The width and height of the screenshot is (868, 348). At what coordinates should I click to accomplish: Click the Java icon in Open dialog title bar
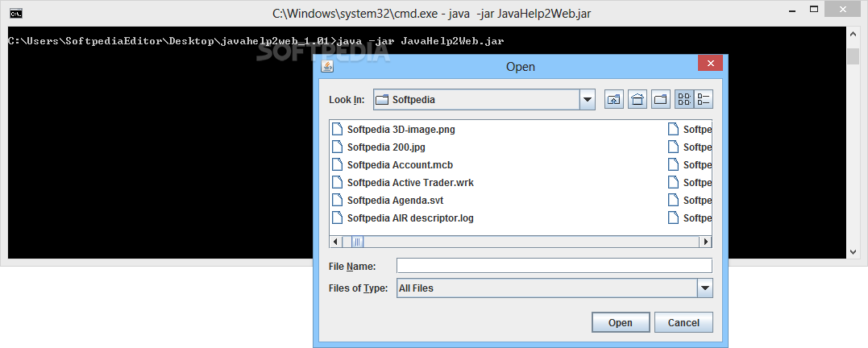(x=327, y=66)
